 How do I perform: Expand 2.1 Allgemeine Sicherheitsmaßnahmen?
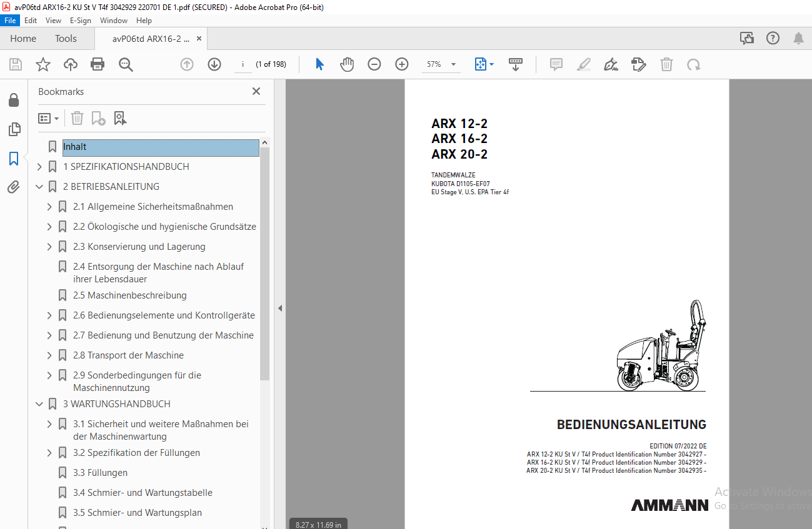pyautogui.click(x=49, y=207)
